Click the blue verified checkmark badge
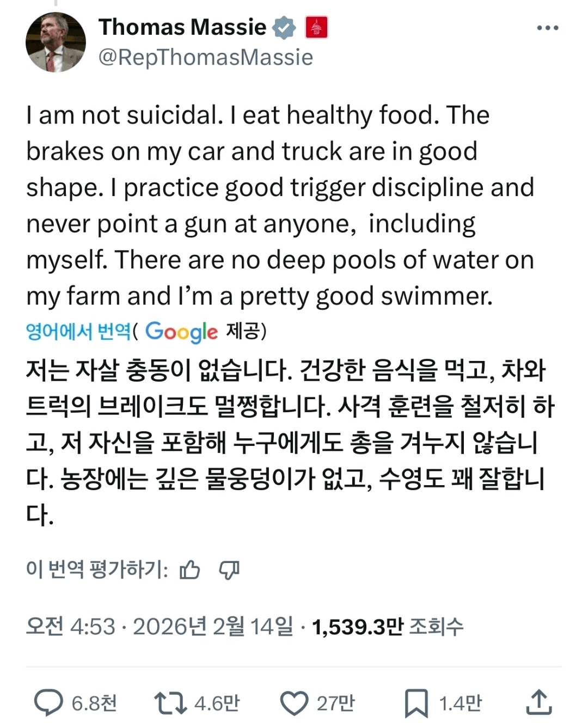Screen dimensions: 588x728 pyautogui.click(x=284, y=28)
